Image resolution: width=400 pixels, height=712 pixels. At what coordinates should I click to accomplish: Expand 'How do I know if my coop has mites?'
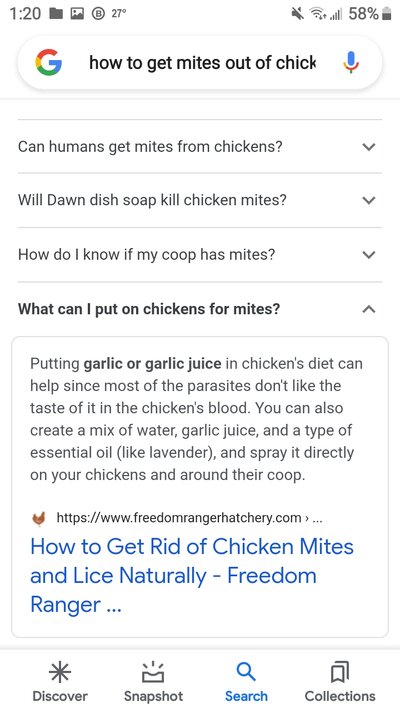pos(200,254)
